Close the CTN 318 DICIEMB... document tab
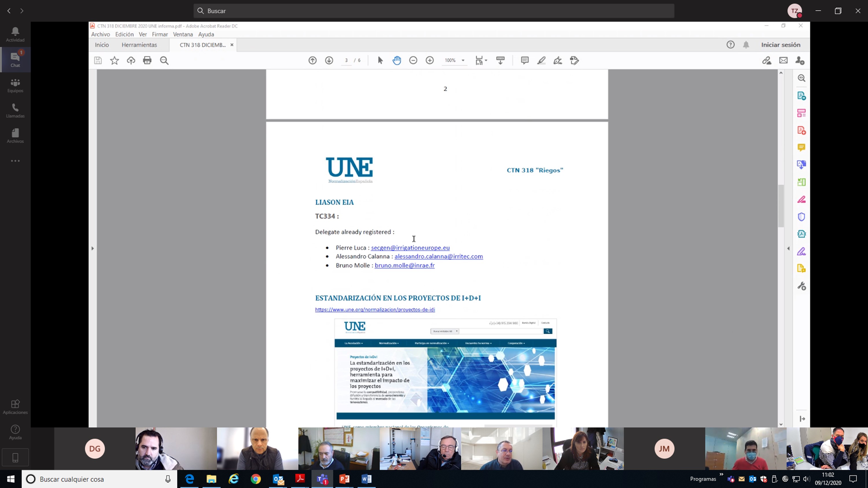868x488 pixels. pos(232,45)
